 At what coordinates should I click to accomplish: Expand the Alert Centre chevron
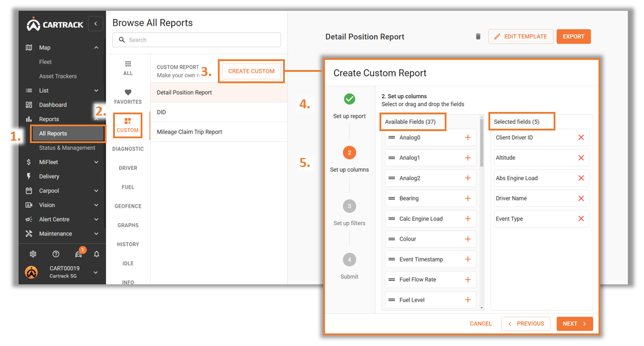[x=96, y=220]
